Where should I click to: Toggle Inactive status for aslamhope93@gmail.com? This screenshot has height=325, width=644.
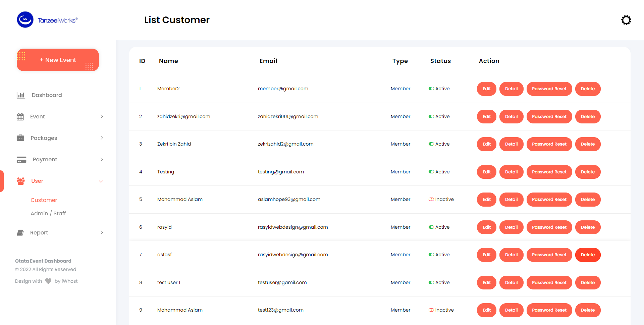pyautogui.click(x=431, y=200)
